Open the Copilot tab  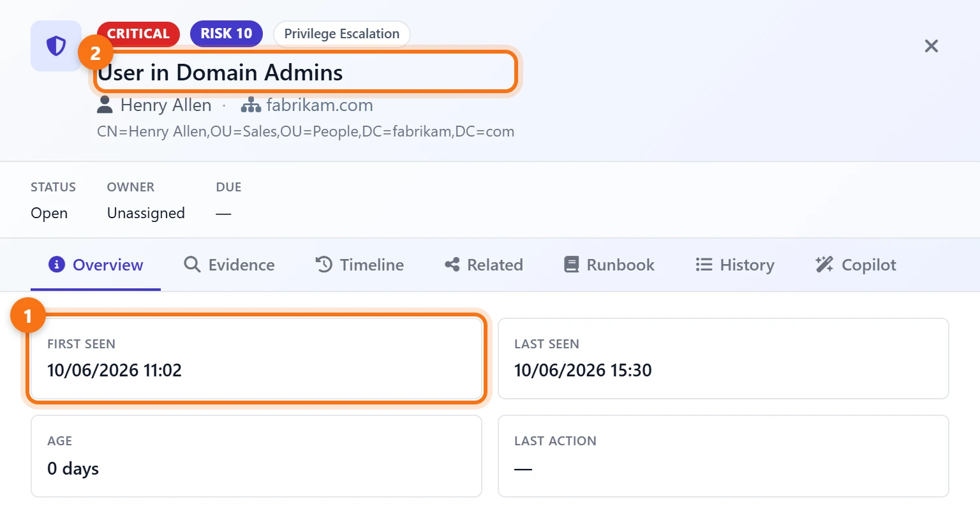click(x=856, y=265)
